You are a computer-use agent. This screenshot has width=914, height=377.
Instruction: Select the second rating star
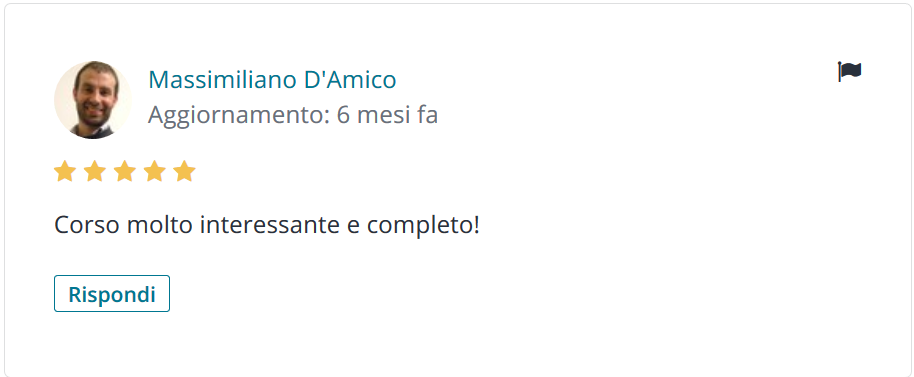(x=94, y=171)
